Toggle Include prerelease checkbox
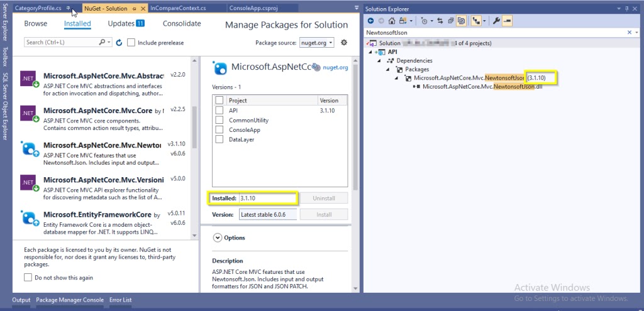The height and width of the screenshot is (311, 644). (131, 43)
